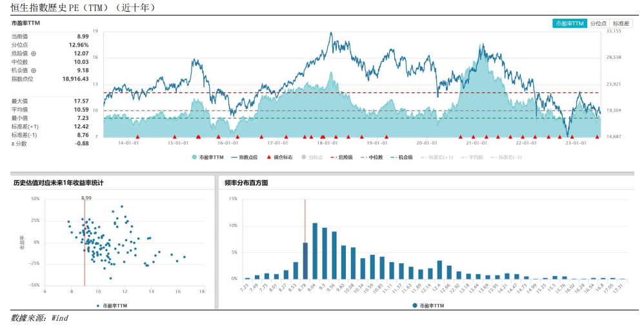The width and height of the screenshot is (644, 331).
Task: Click the 8.78 histogram bar at the red line
Action: click(306, 261)
